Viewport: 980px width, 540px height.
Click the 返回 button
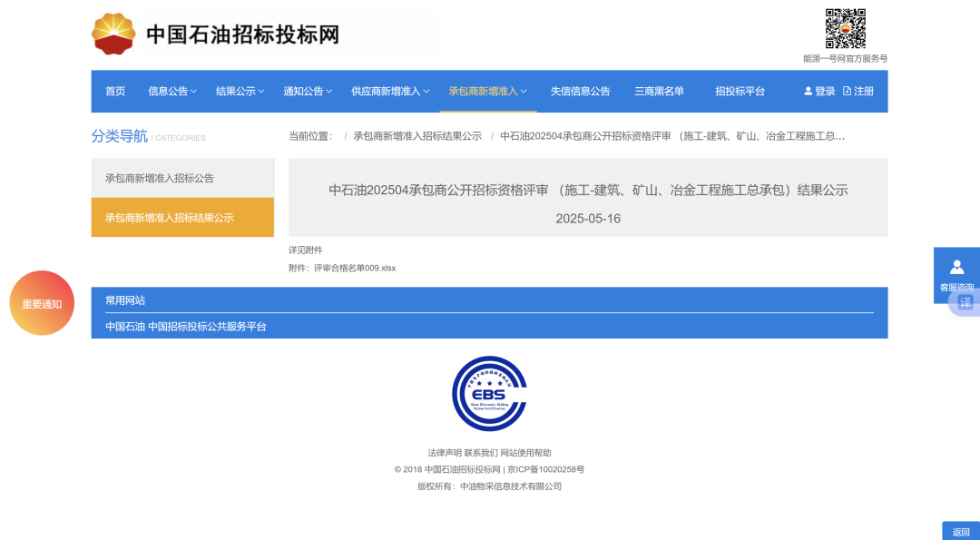(x=961, y=532)
